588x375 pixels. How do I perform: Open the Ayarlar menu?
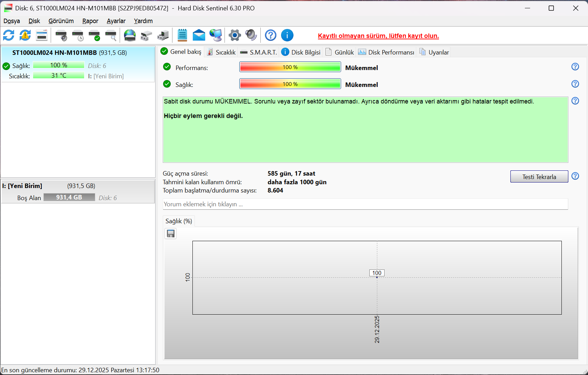[x=116, y=21]
